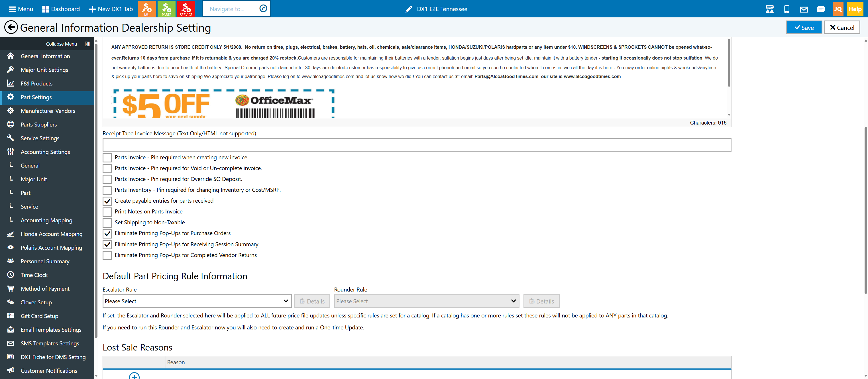Image resolution: width=868 pixels, height=379 pixels.
Task: Check Set Shipping to Non-Taxable
Action: [107, 222]
